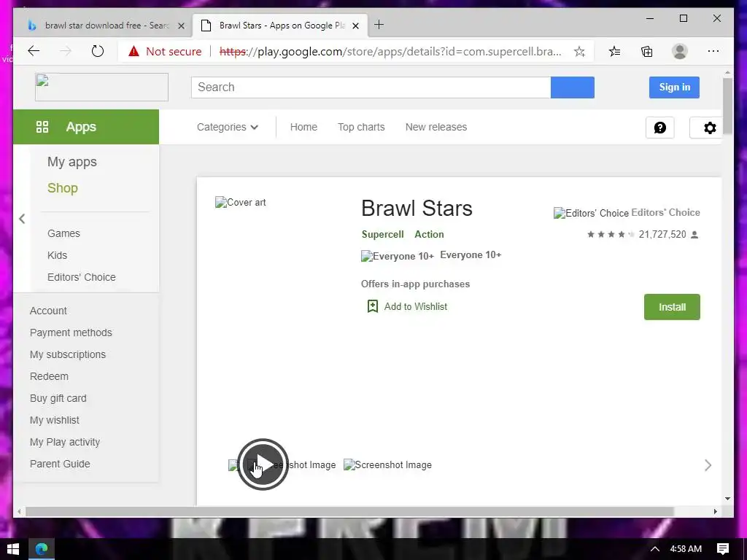Open New releases

point(436,127)
